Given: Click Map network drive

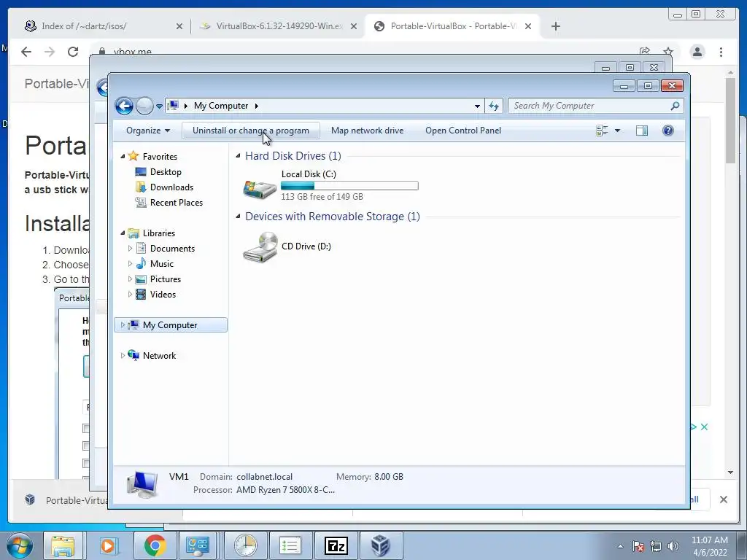Looking at the screenshot, I should coord(368,131).
